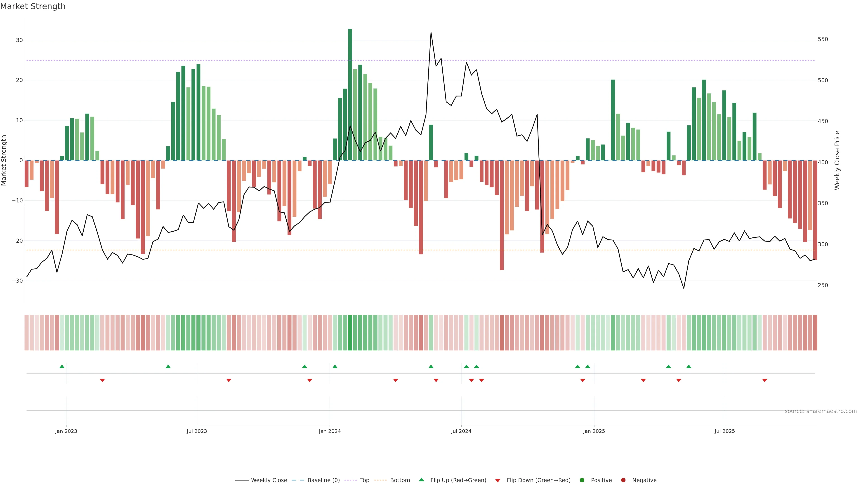
Task: Click the leftmost red flip-down marker
Action: point(102,380)
